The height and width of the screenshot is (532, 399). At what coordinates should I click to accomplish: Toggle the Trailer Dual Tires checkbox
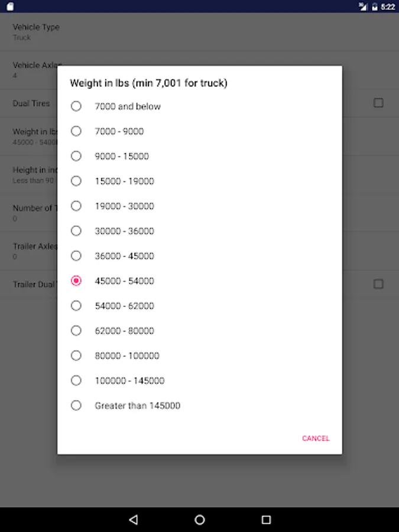pyautogui.click(x=378, y=284)
